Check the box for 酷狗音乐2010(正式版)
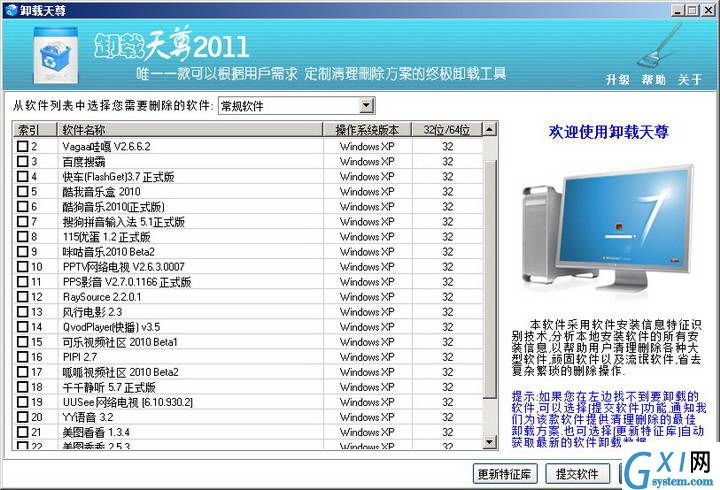 pyautogui.click(x=22, y=207)
